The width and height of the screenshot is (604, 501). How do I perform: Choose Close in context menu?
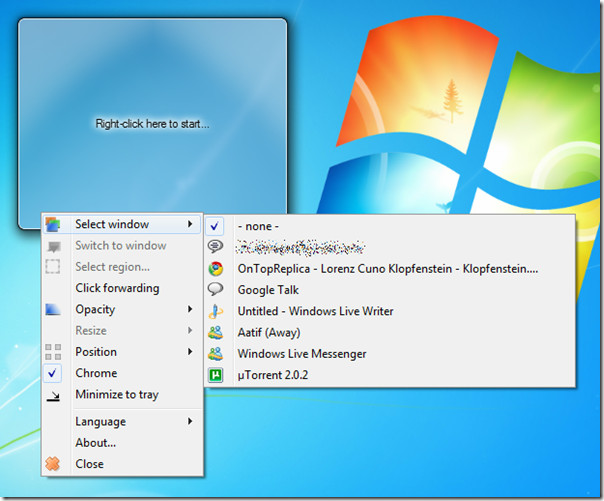click(122, 464)
